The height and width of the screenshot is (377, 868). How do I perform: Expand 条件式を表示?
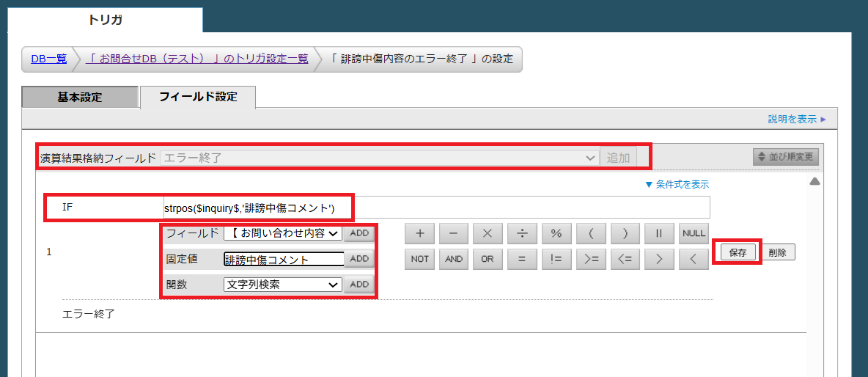[x=677, y=184]
